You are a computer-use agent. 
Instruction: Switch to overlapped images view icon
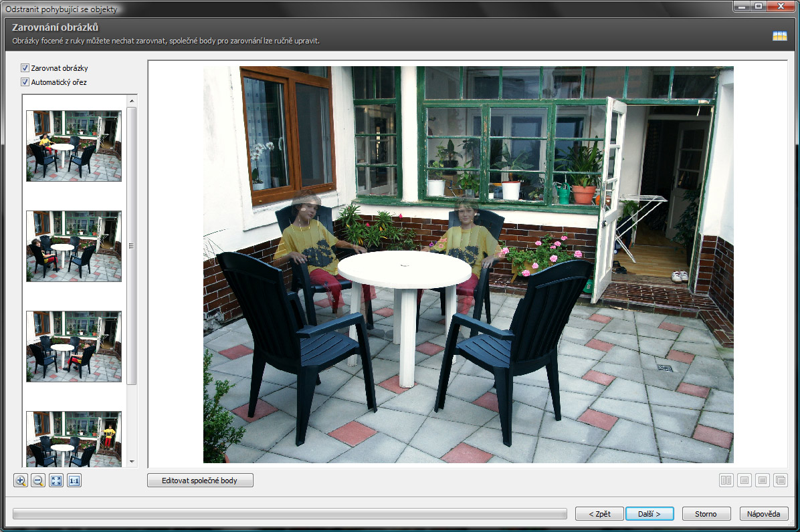click(780, 480)
